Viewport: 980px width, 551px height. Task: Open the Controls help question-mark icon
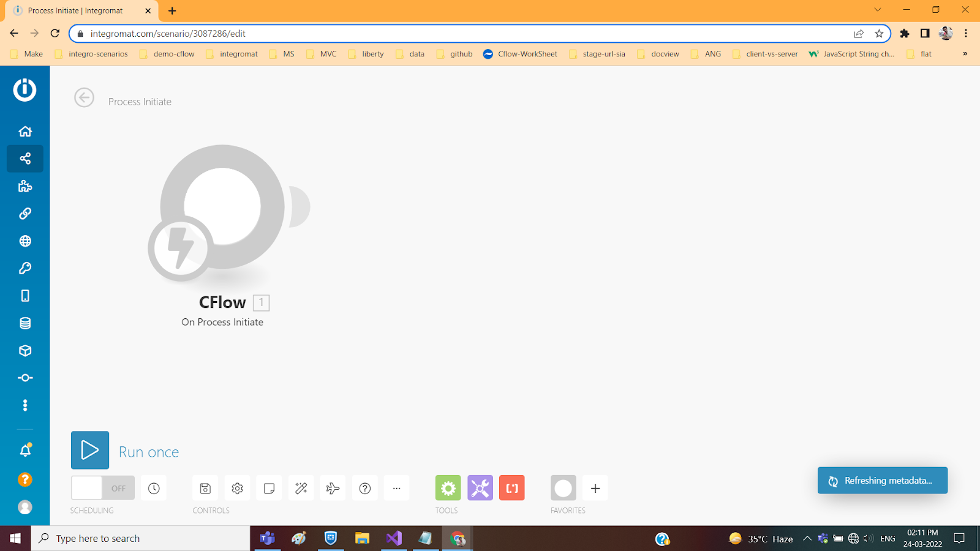[x=365, y=488]
